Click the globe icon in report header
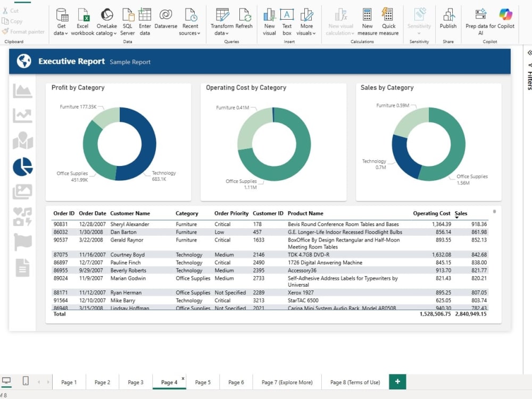The width and height of the screenshot is (532, 399). (x=24, y=61)
